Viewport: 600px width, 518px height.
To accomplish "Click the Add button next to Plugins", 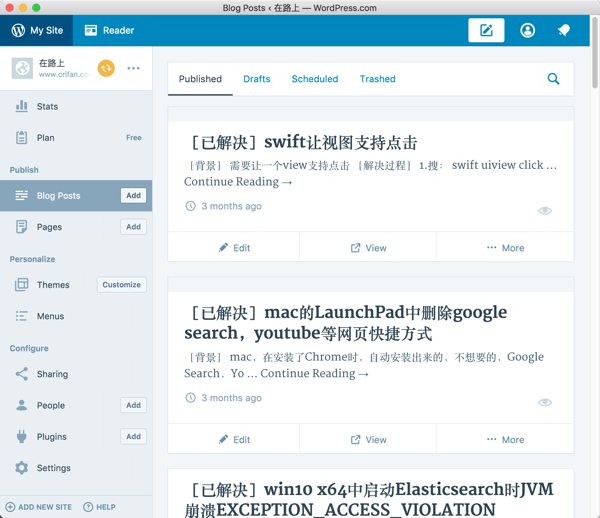I will [x=133, y=437].
